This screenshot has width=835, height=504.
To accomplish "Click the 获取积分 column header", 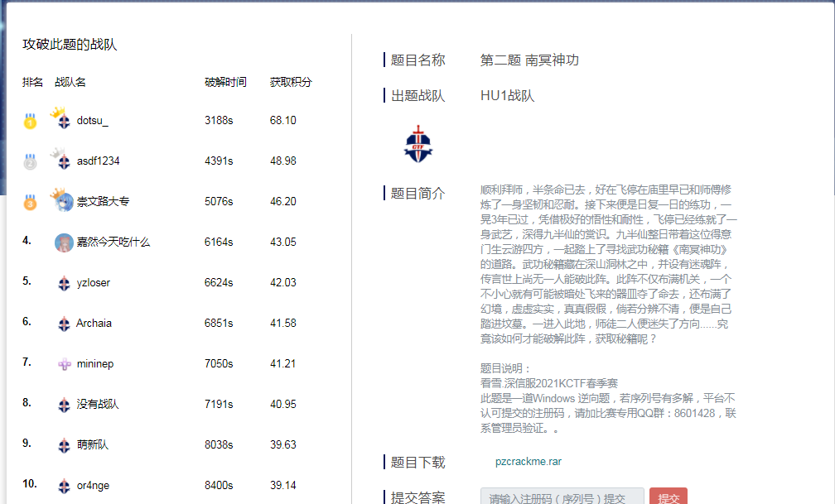I will coord(291,83).
